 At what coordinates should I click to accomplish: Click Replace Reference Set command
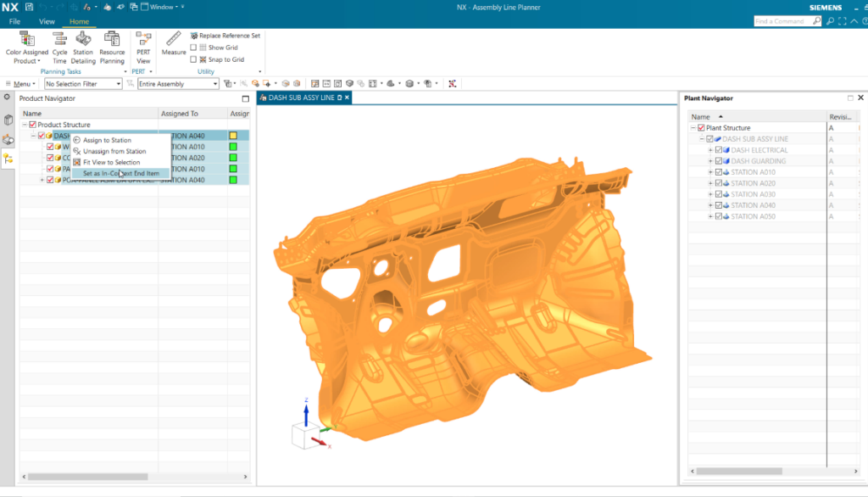(x=225, y=36)
